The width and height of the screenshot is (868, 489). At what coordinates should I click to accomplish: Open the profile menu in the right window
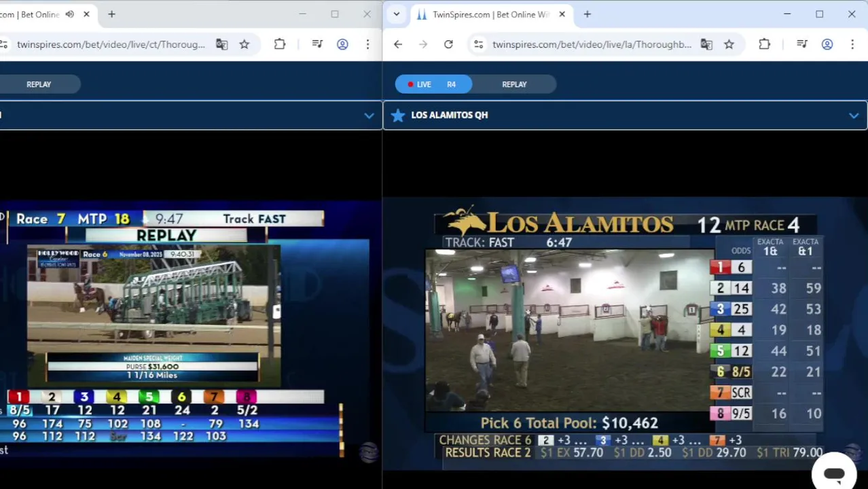[827, 44]
